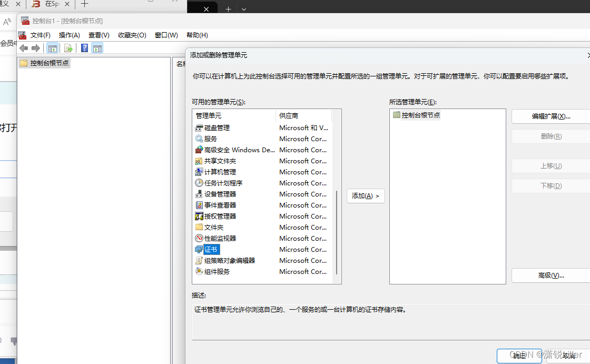Click the 编辑扩展(X)... button

pyautogui.click(x=551, y=116)
